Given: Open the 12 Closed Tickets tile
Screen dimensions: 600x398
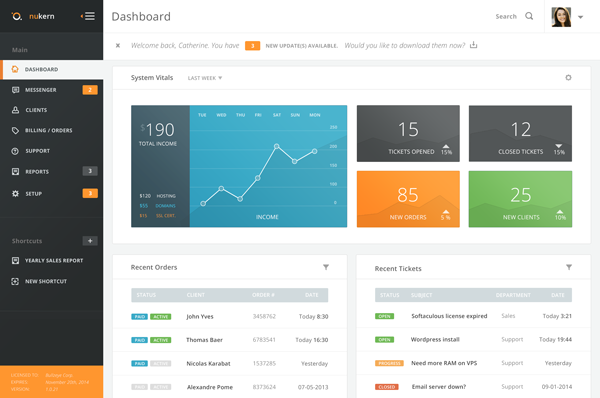Looking at the screenshot, I should tap(520, 134).
